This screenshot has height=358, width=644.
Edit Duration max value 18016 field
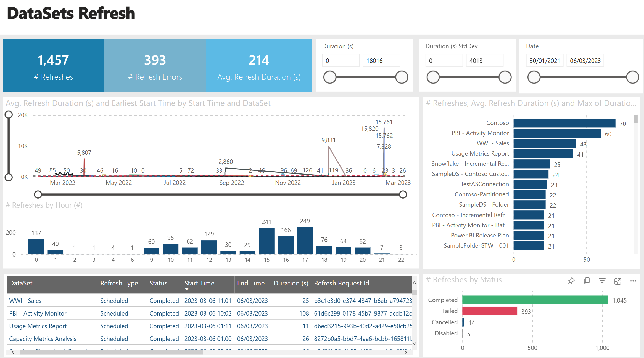381,61
